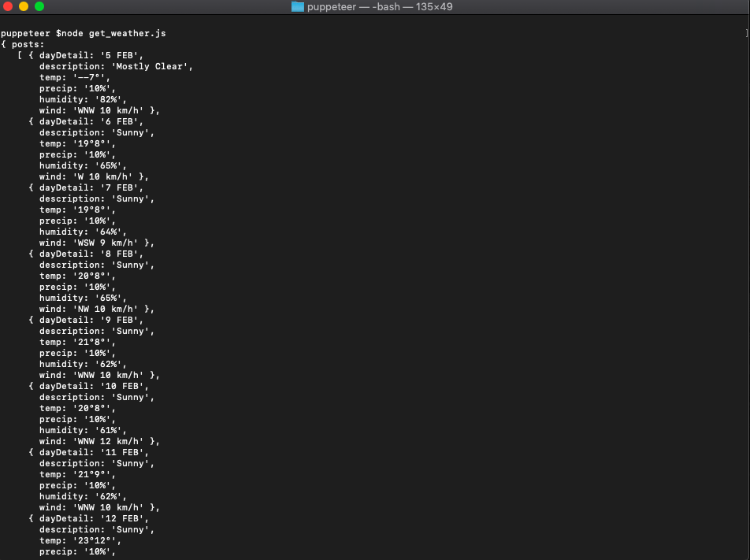750x560 pixels.
Task: Click the blue folder proxy icon in titlebar
Action: [297, 8]
